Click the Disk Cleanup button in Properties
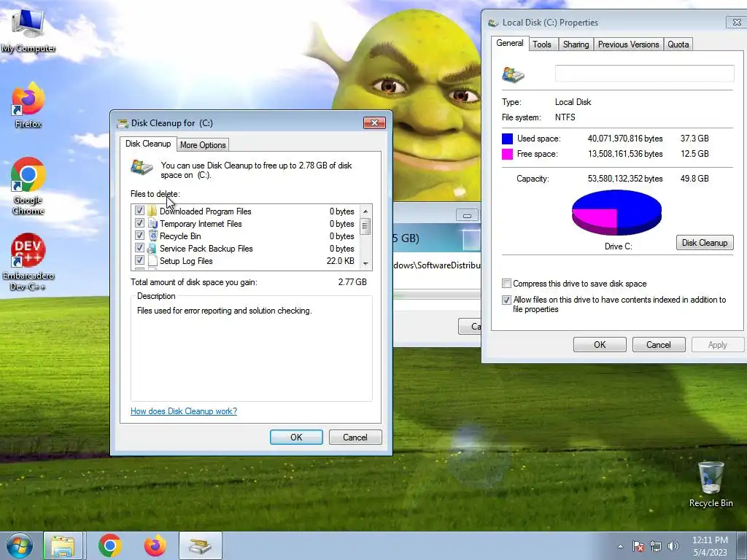747x560 pixels. coord(705,242)
